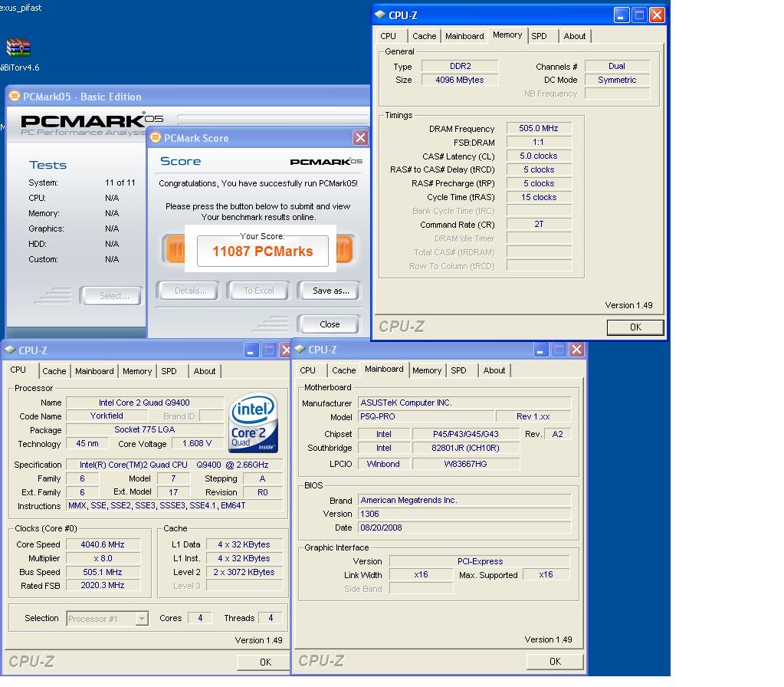784x687 pixels.
Task: Click the Details... button
Action: pos(188,290)
